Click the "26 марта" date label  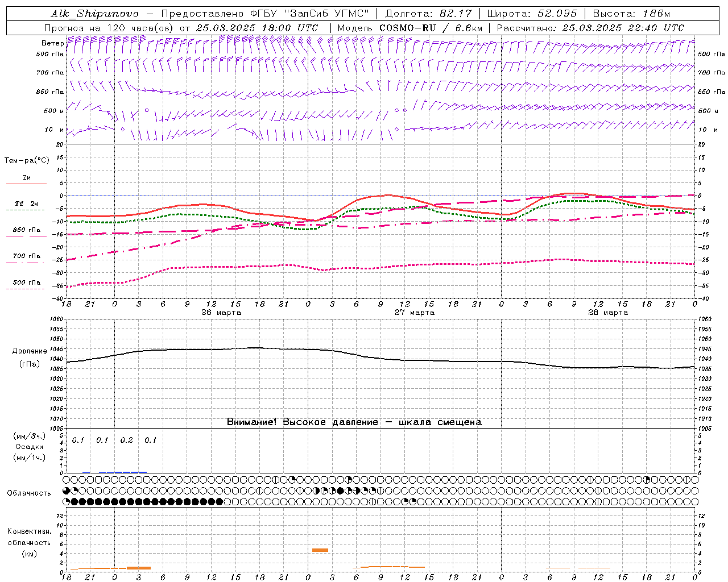click(x=221, y=313)
